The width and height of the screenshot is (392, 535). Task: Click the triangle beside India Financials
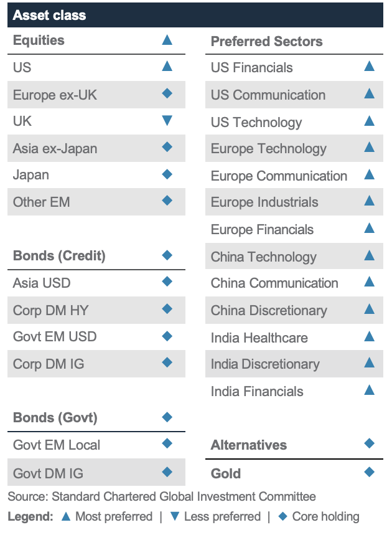coord(369,390)
